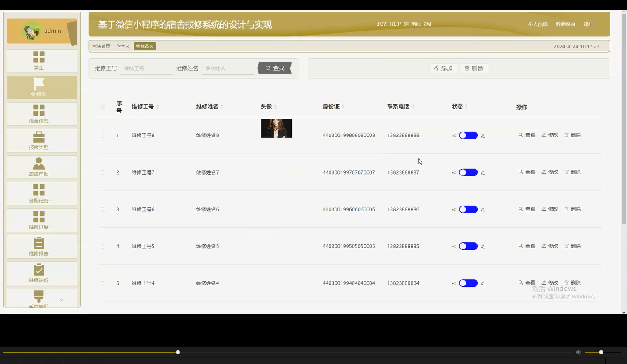
Task: Sort by 状态 column arrows
Action: (x=466, y=107)
